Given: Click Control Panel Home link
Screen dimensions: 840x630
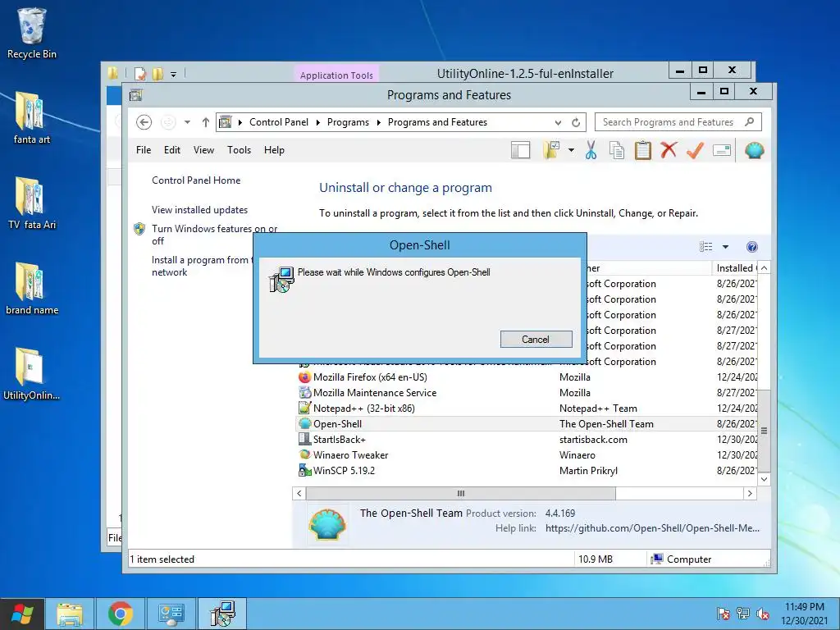Looking at the screenshot, I should tap(196, 180).
